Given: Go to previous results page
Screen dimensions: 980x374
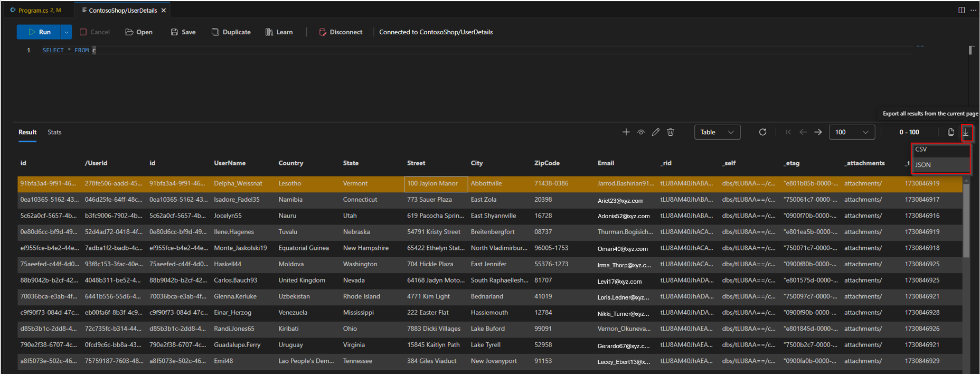Looking at the screenshot, I should pyautogui.click(x=803, y=132).
